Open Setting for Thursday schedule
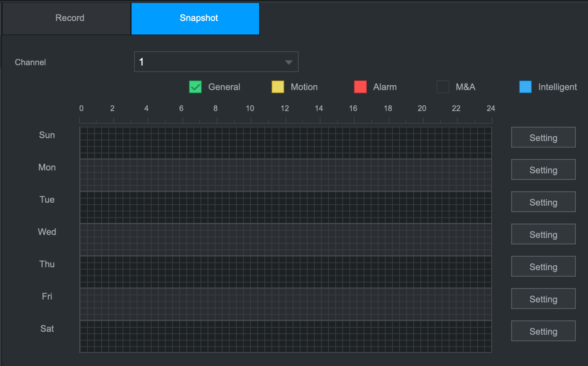This screenshot has width=588, height=366. 543,266
